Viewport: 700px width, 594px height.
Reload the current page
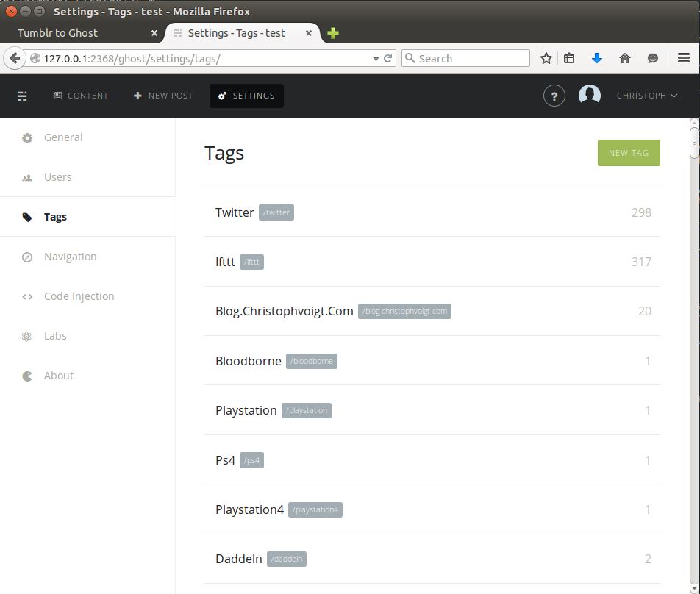[388, 59]
